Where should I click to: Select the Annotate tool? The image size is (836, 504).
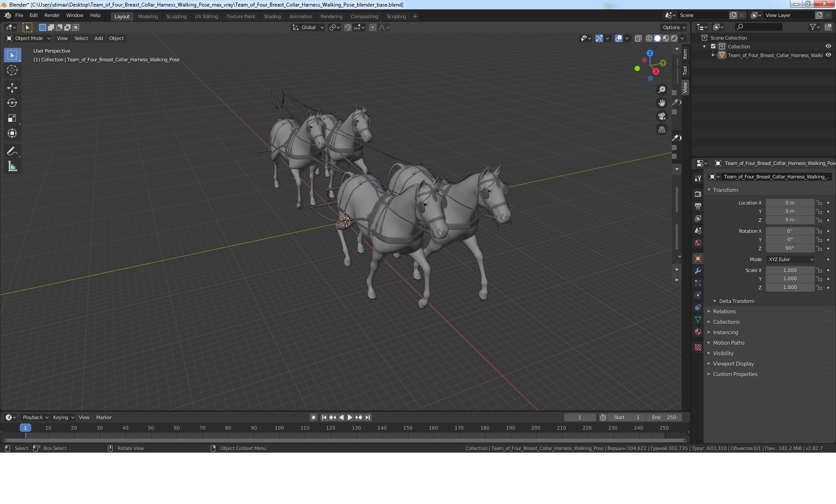(x=12, y=151)
